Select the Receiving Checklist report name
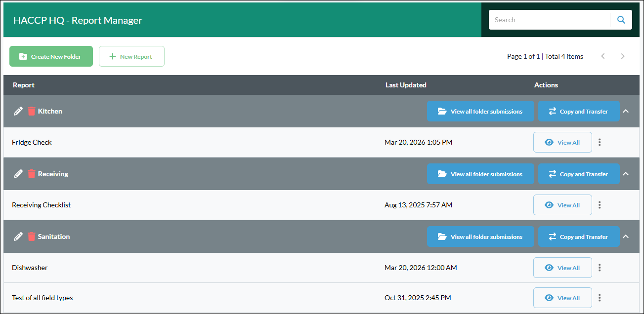Viewport: 644px width, 314px height. (x=41, y=205)
